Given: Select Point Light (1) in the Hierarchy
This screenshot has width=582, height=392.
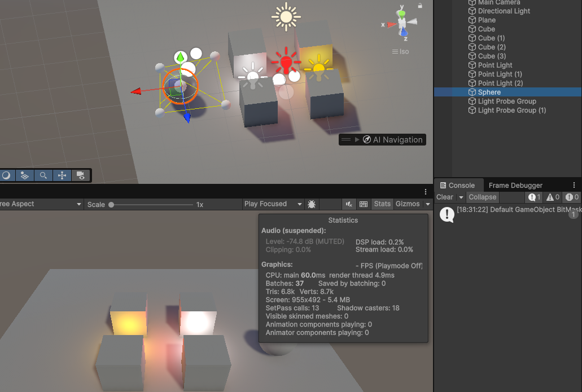Looking at the screenshot, I should [x=500, y=74].
